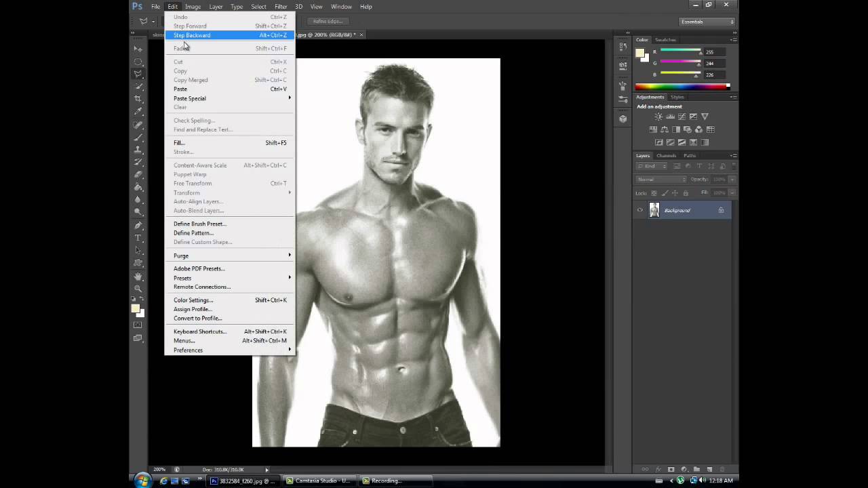The height and width of the screenshot is (488, 868).
Task: Select the Crop tool
Action: coord(138,99)
